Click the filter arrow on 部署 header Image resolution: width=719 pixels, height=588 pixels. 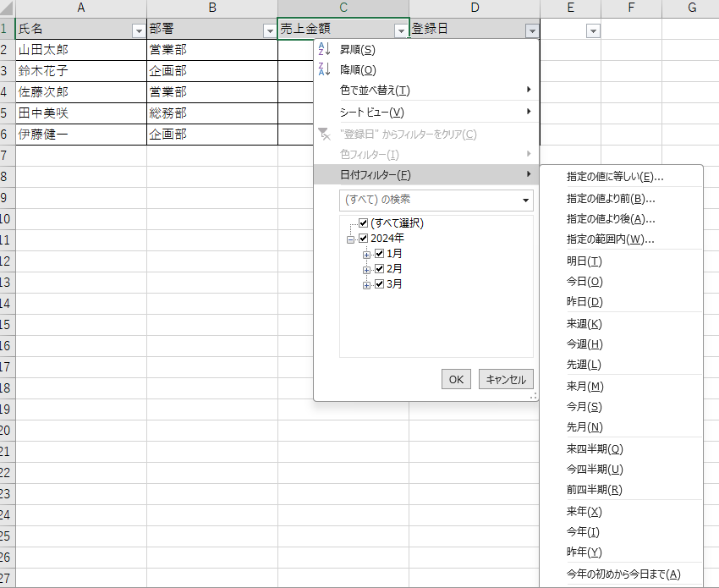tap(269, 30)
